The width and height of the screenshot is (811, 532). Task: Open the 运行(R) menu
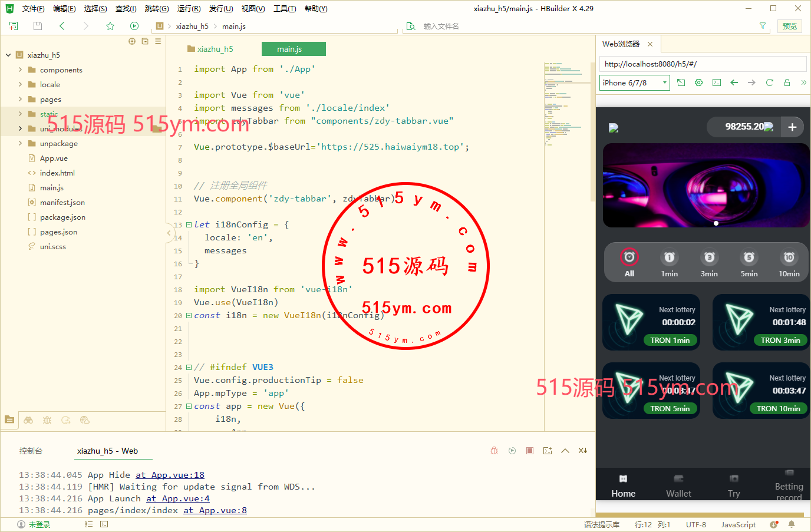(x=189, y=9)
